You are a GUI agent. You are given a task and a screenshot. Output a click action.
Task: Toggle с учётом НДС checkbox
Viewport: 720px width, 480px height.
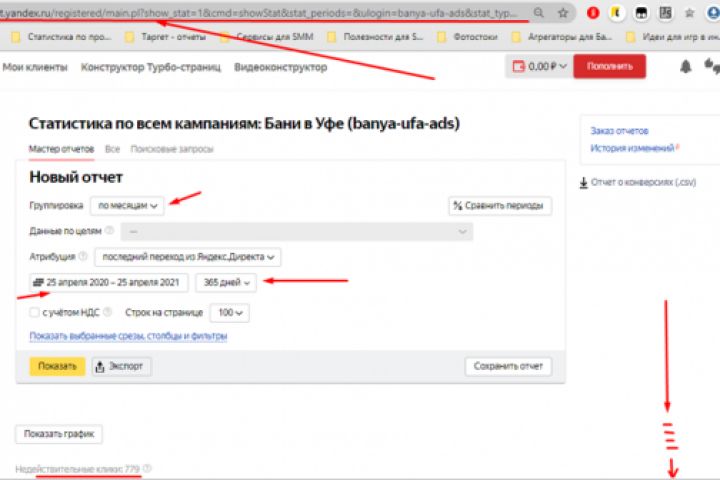34,312
